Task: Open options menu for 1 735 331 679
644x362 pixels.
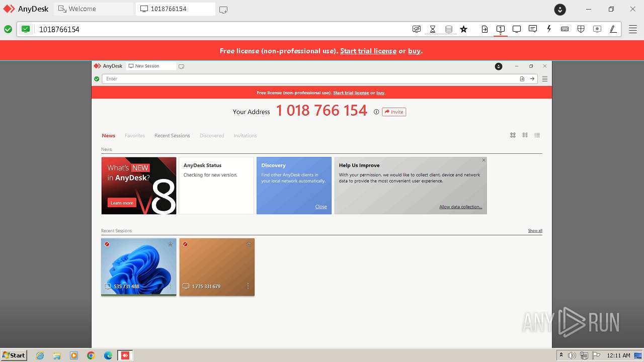Action: click(x=248, y=287)
